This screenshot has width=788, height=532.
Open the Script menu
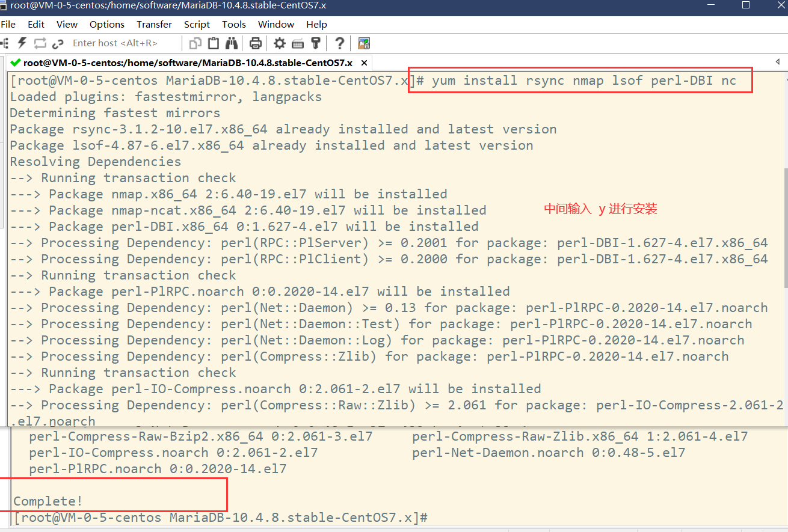coord(197,24)
